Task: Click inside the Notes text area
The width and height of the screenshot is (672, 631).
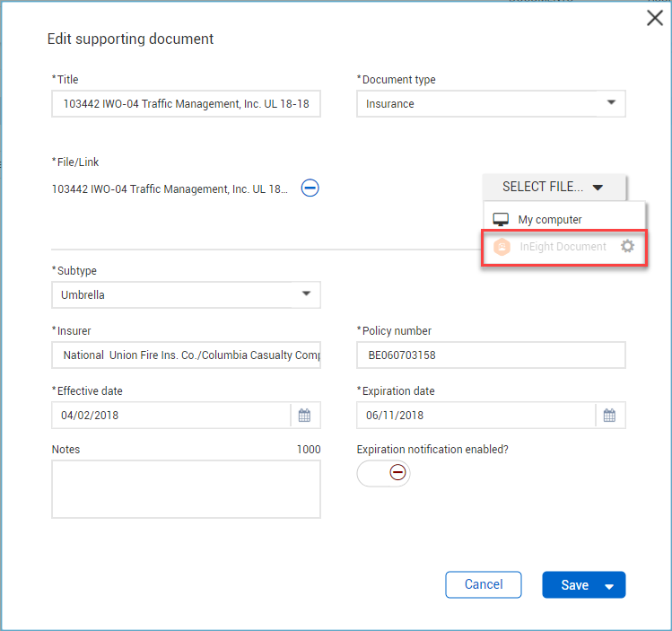Action: (x=186, y=489)
